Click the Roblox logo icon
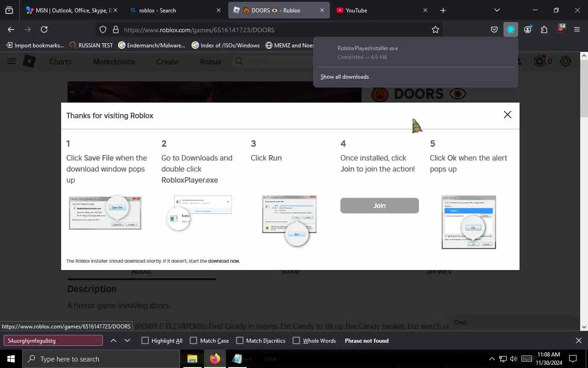Image resolution: width=588 pixels, height=368 pixels. [29, 61]
